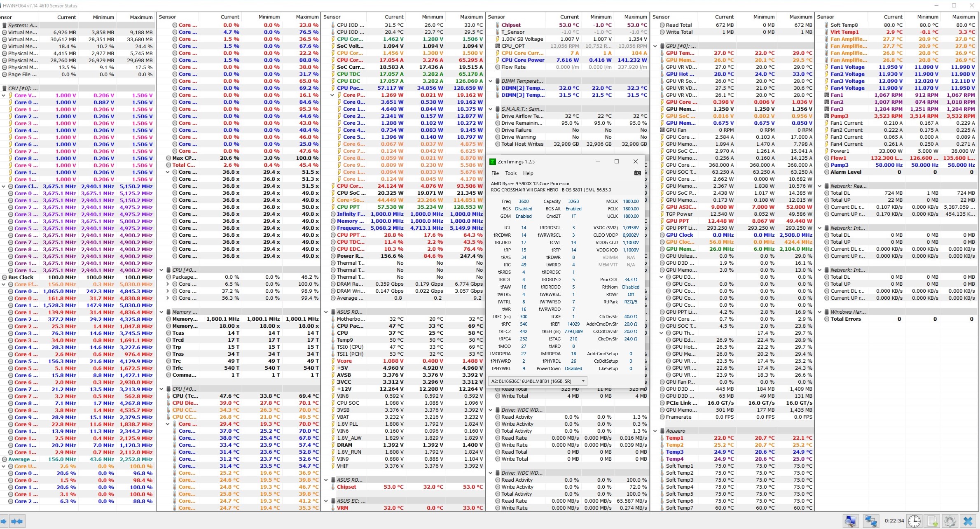Open sensor settings gear icon

[x=950, y=521]
